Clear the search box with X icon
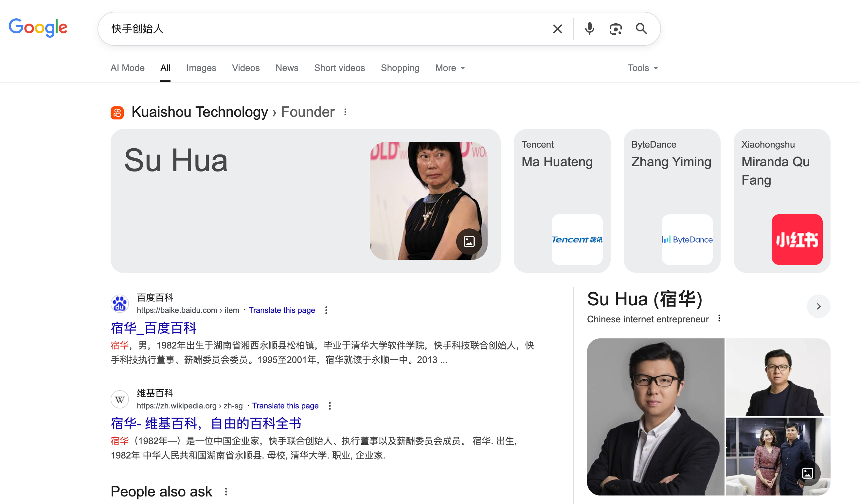Viewport: 860px width, 504px height. (557, 29)
